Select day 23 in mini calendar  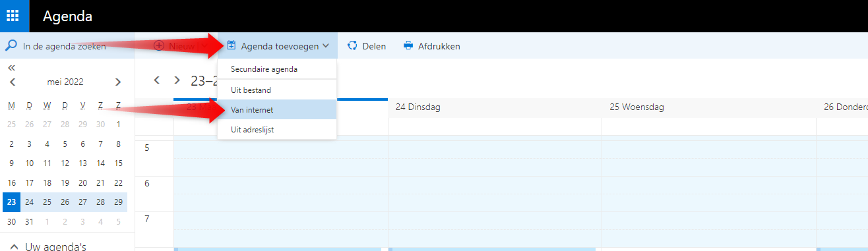pyautogui.click(x=11, y=202)
